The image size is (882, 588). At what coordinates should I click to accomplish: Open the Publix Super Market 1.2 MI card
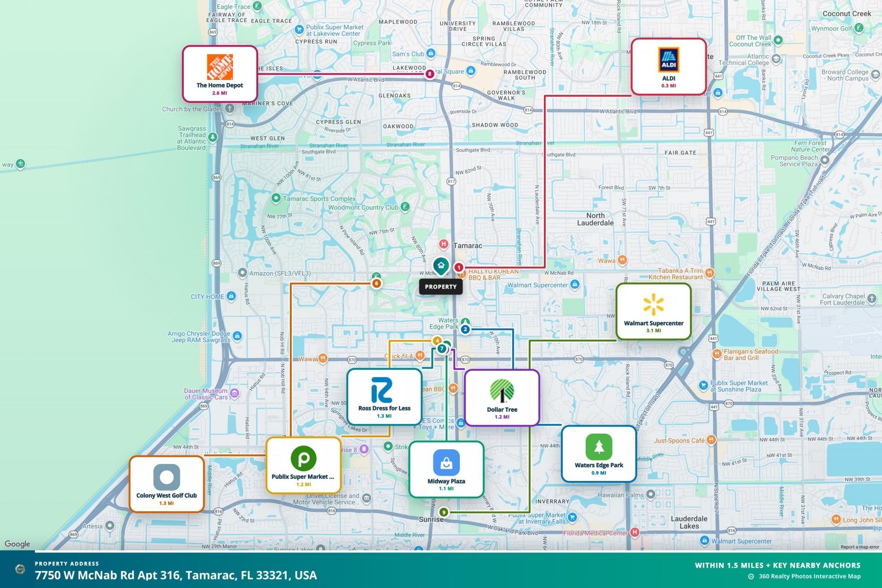click(304, 465)
